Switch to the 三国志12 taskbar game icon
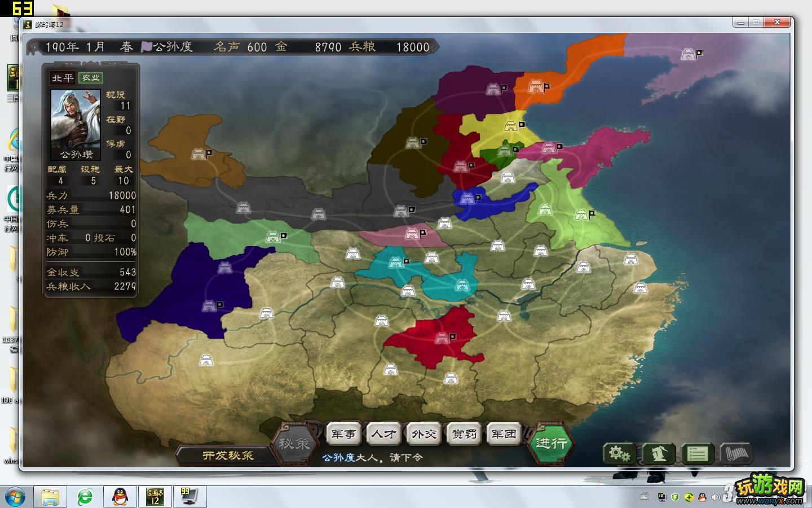The width and height of the screenshot is (812, 508). coord(155,497)
